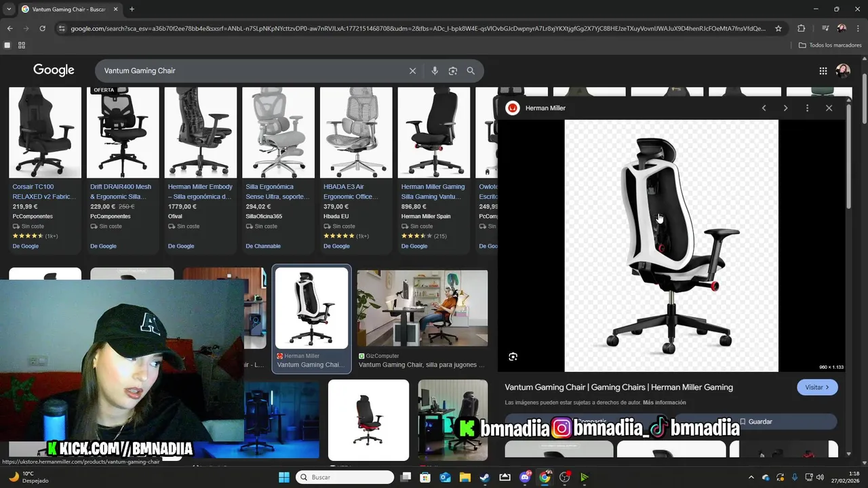Image resolution: width=868 pixels, height=488 pixels.
Task: Open Outlook from the taskbar
Action: [x=446, y=477]
